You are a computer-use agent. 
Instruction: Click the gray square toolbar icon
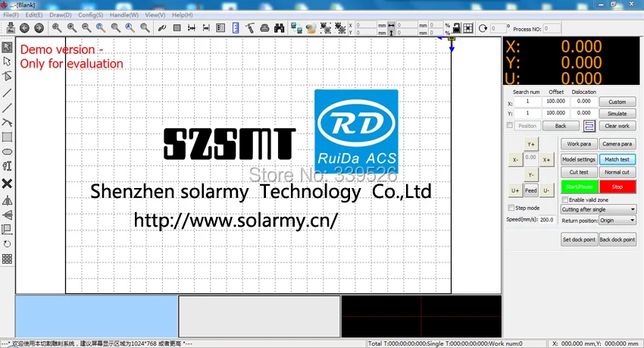tap(177, 28)
